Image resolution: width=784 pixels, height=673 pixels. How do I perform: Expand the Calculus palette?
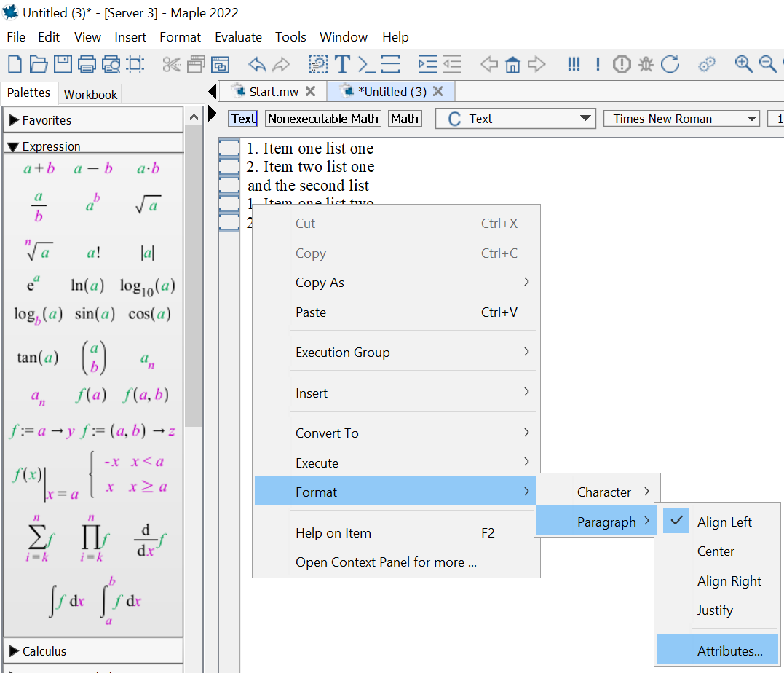[14, 651]
